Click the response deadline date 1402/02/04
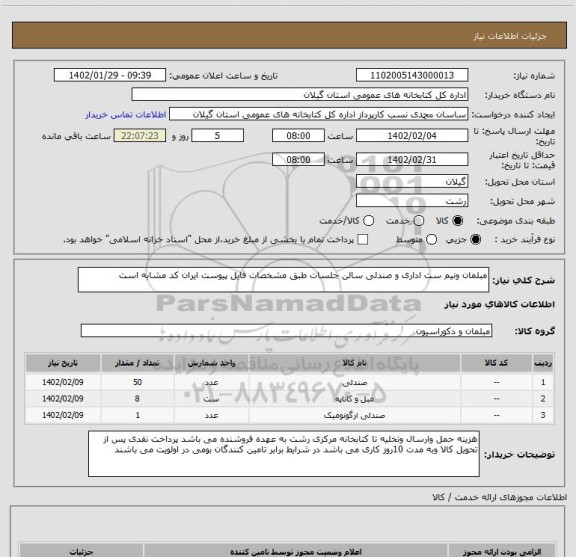Screen dimensions: 576x557 tap(412, 136)
